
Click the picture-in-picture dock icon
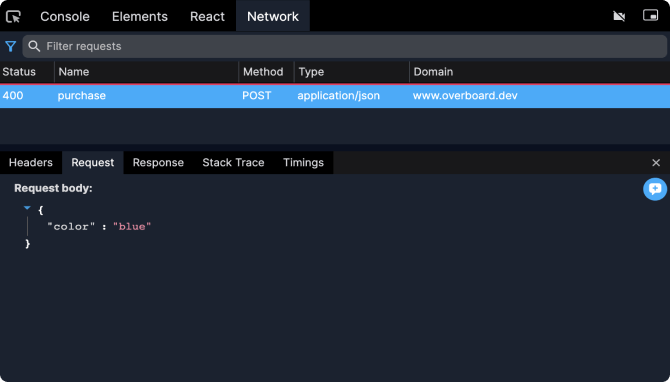[650, 15]
